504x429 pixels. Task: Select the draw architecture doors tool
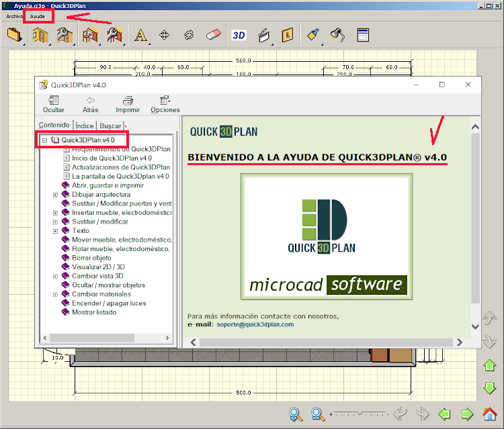point(40,35)
